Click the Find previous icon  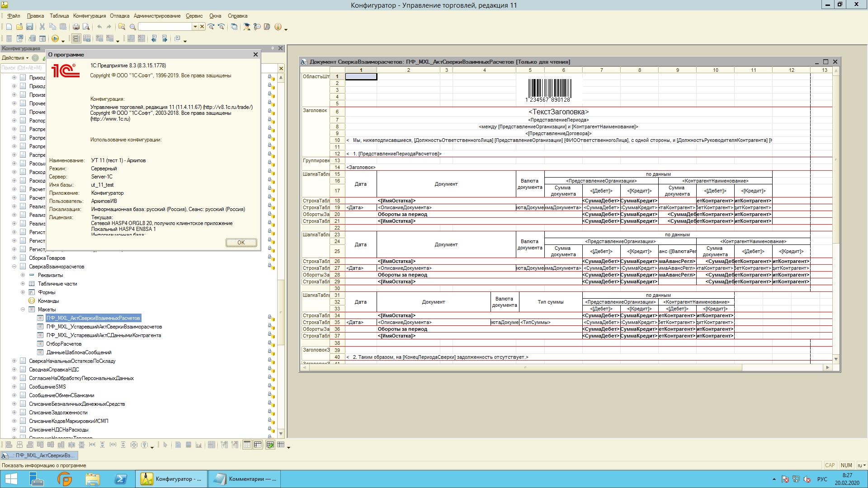click(221, 27)
